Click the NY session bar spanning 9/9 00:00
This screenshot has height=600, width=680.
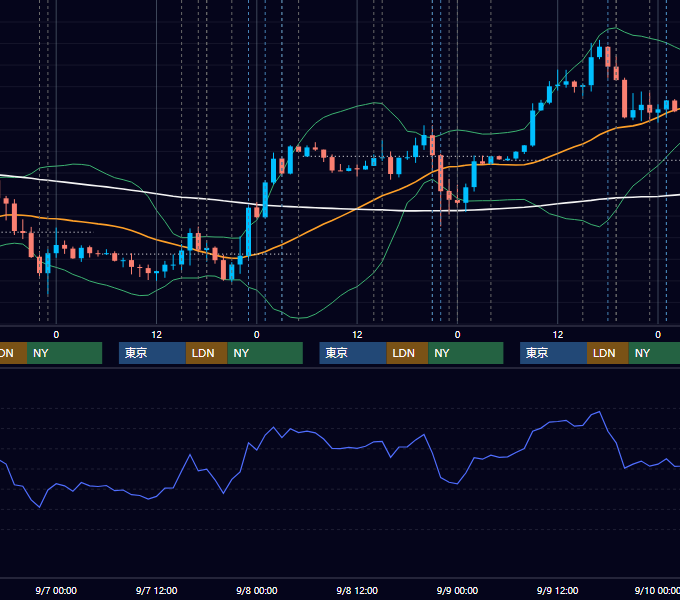pyautogui.click(x=465, y=353)
